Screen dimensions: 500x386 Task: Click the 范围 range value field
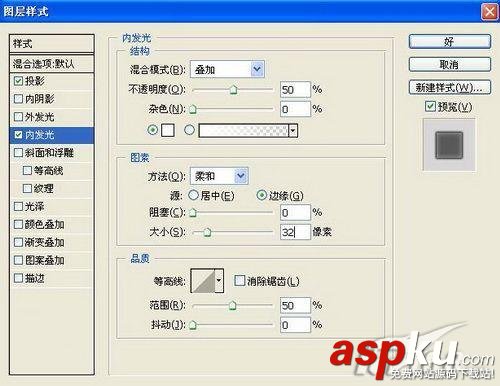click(295, 305)
